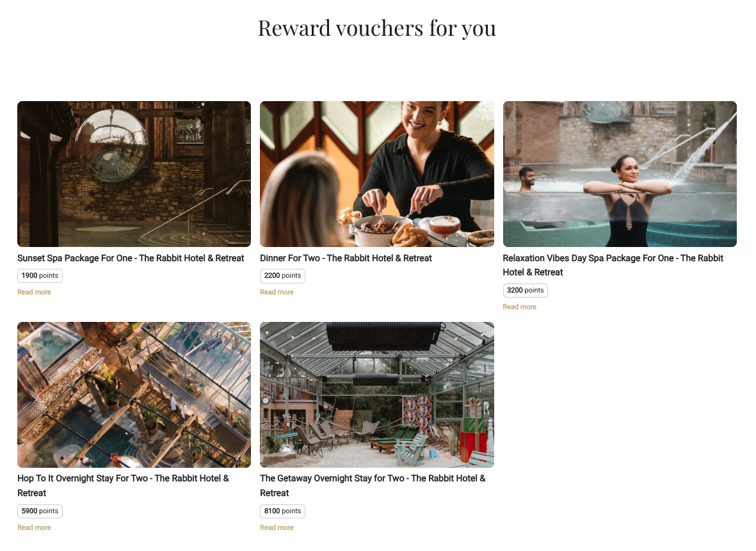Open the Dinner For Two photo
Image resolution: width=756 pixels, height=551 pixels.
377,174
